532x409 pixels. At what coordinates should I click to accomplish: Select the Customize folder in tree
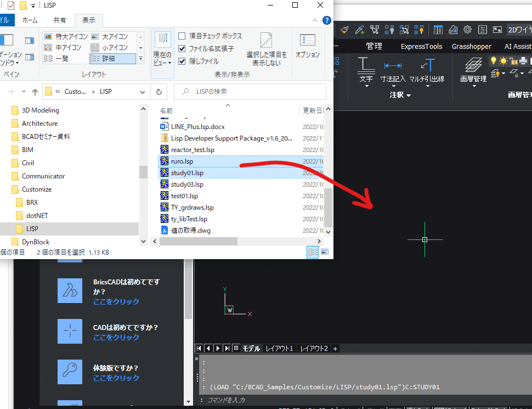pyautogui.click(x=37, y=189)
